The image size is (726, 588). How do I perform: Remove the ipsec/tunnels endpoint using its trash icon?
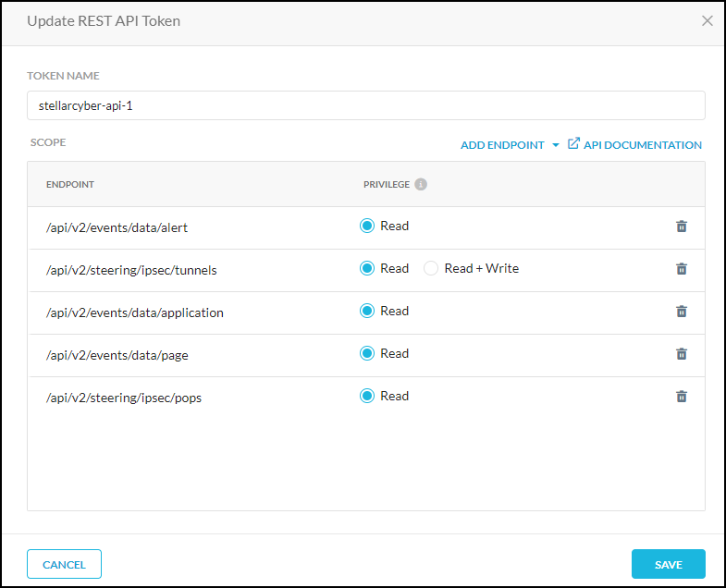coord(682,269)
